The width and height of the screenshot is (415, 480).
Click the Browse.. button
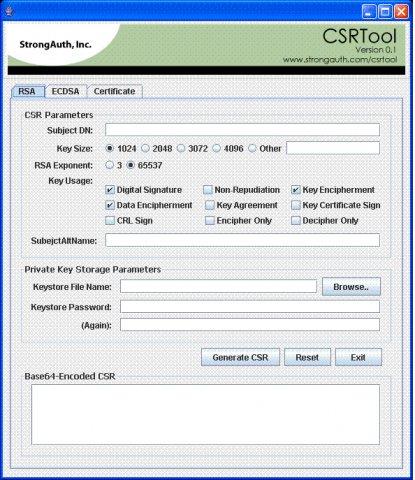click(351, 287)
